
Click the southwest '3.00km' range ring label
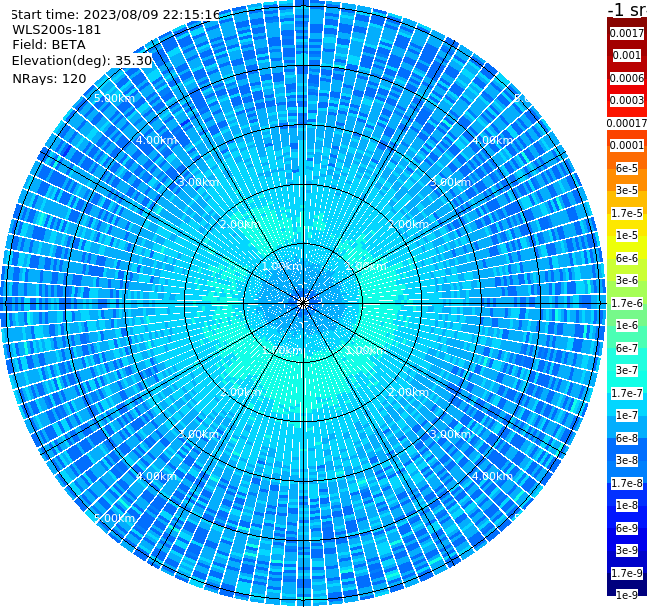[198, 434]
